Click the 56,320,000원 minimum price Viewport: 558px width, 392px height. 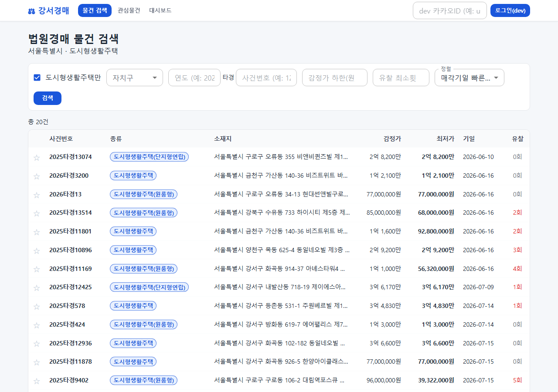(x=436, y=269)
